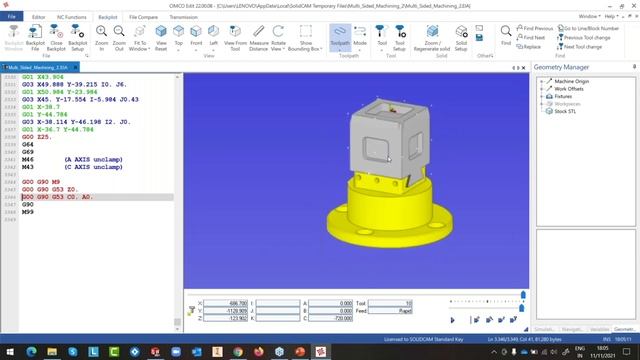Click the backplot progress slider handle

click(x=523, y=295)
